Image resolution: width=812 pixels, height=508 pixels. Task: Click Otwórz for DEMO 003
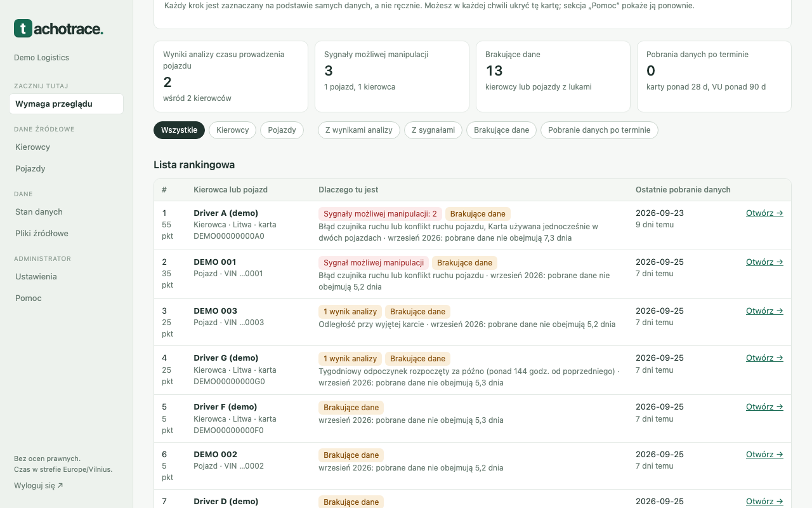(x=764, y=311)
